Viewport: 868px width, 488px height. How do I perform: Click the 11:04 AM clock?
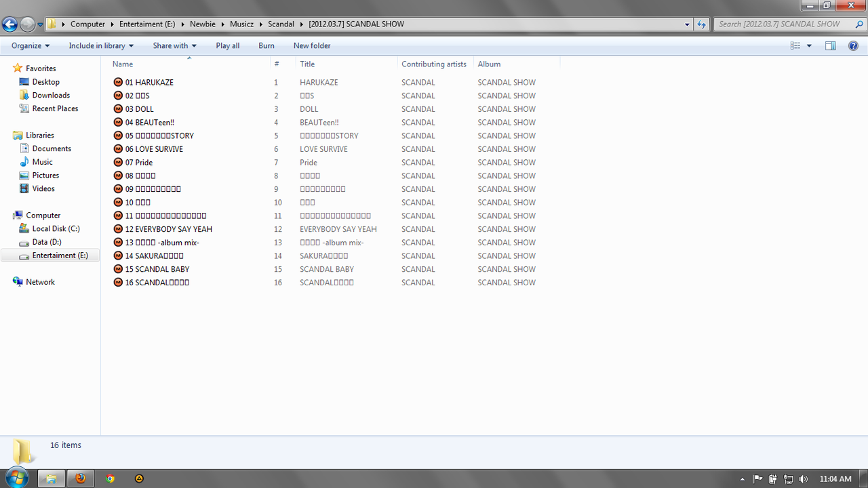[835, 479]
